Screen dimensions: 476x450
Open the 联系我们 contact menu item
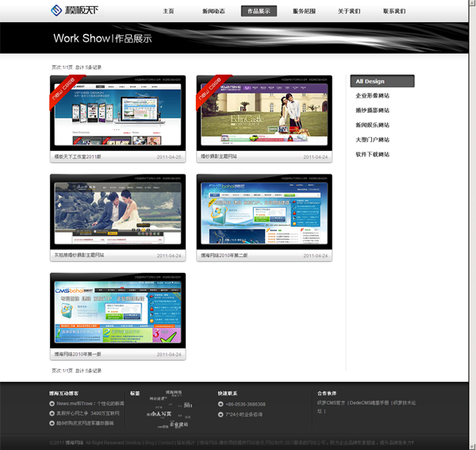pos(394,11)
